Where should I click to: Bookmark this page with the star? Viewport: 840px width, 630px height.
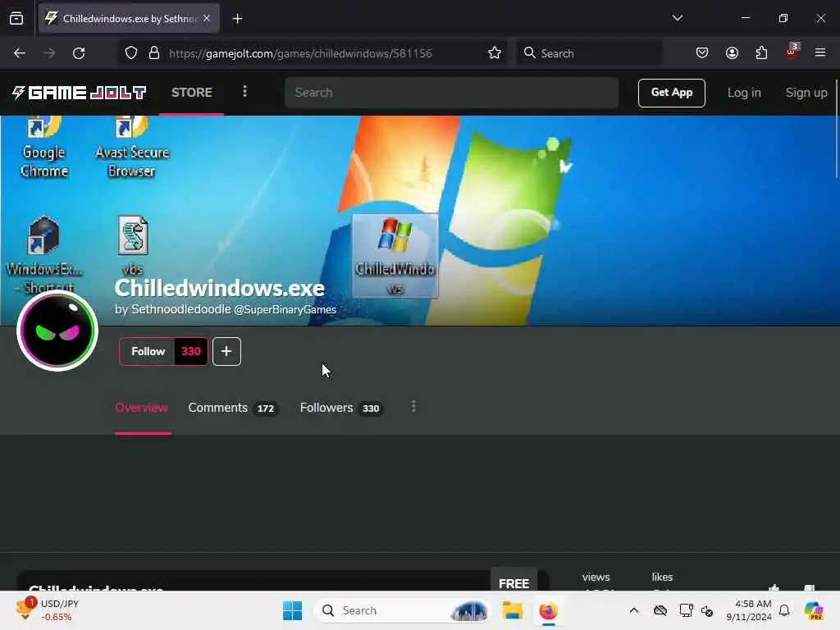(x=495, y=53)
